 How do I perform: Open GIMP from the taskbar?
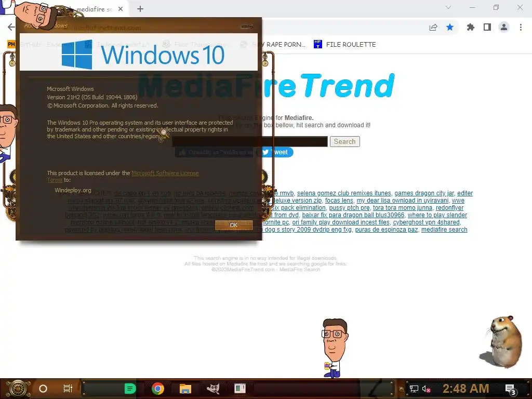pyautogui.click(x=212, y=389)
